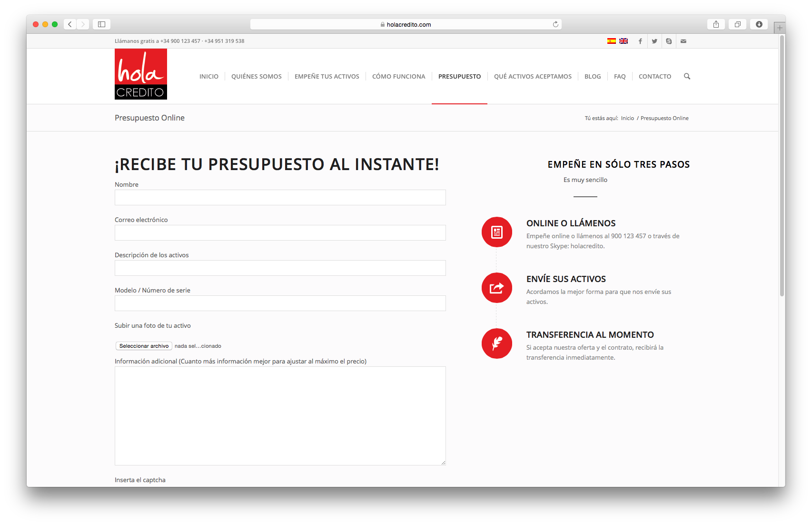Switch site language to Spanish flag
The height and width of the screenshot is (525, 812).
[x=612, y=41]
